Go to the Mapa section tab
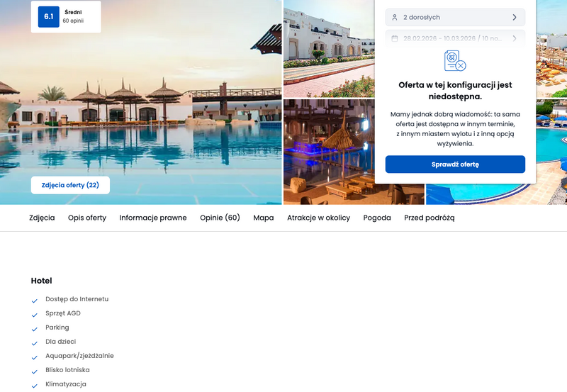 pyautogui.click(x=263, y=218)
